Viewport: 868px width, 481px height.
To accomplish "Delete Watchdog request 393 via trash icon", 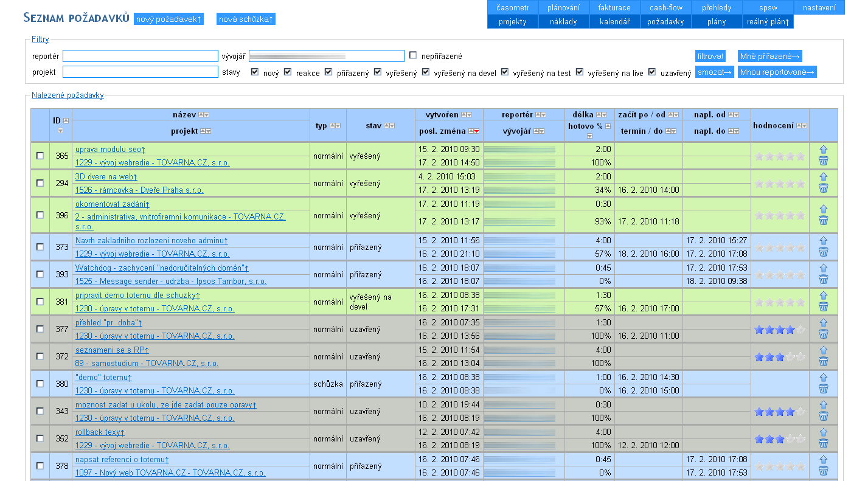I will click(824, 280).
